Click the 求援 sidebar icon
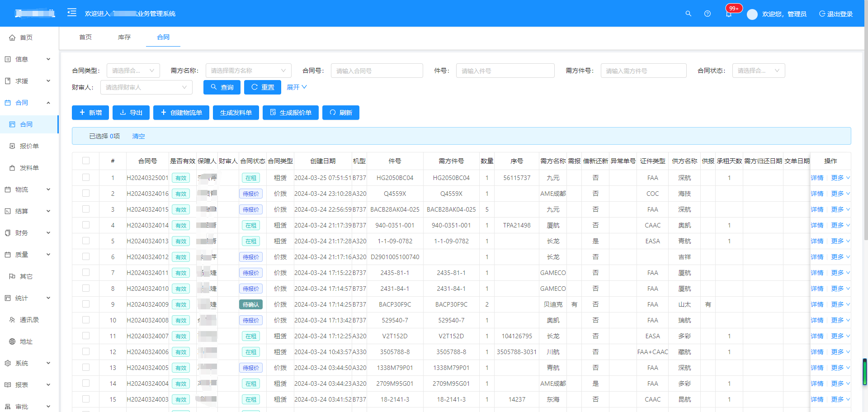 click(8, 81)
